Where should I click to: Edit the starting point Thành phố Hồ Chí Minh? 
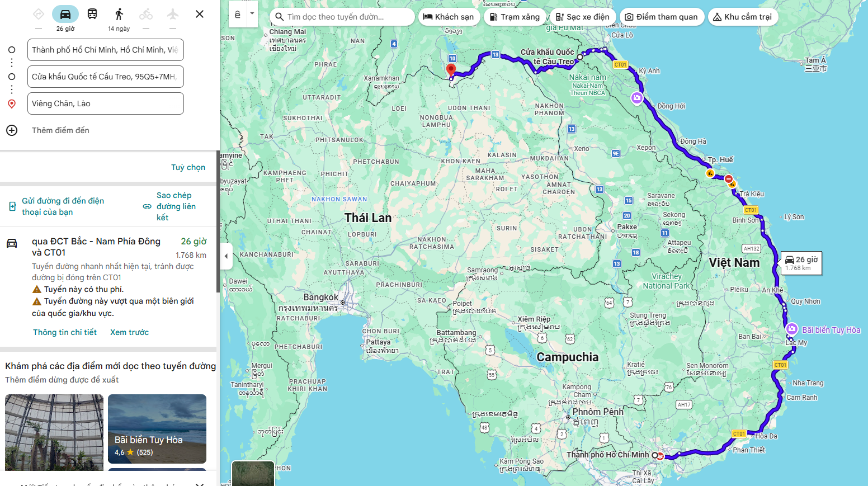(106, 50)
